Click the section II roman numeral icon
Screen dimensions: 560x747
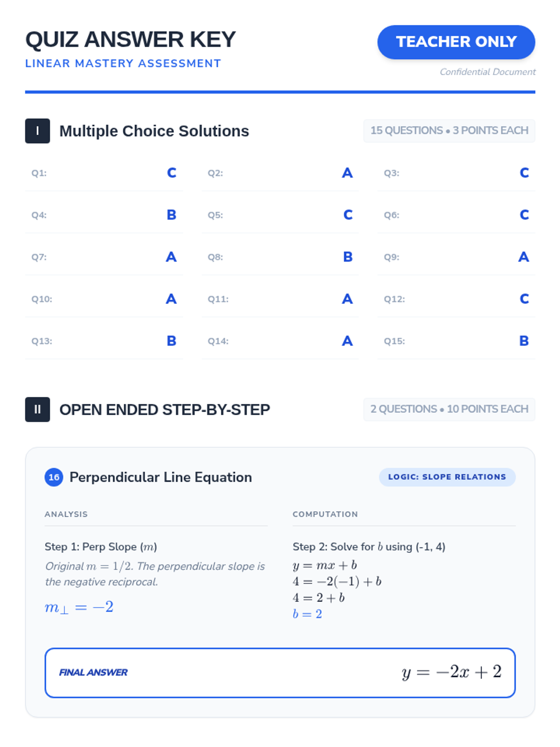pos(37,409)
